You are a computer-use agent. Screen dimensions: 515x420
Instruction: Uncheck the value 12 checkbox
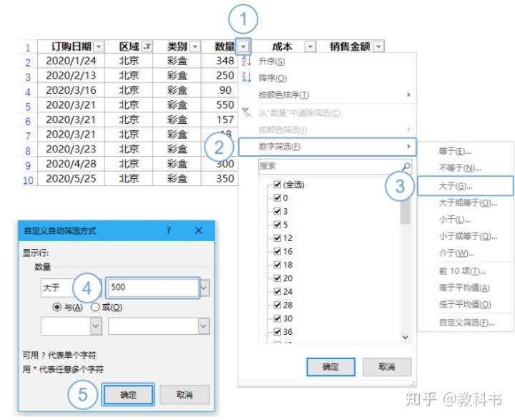[x=278, y=238]
